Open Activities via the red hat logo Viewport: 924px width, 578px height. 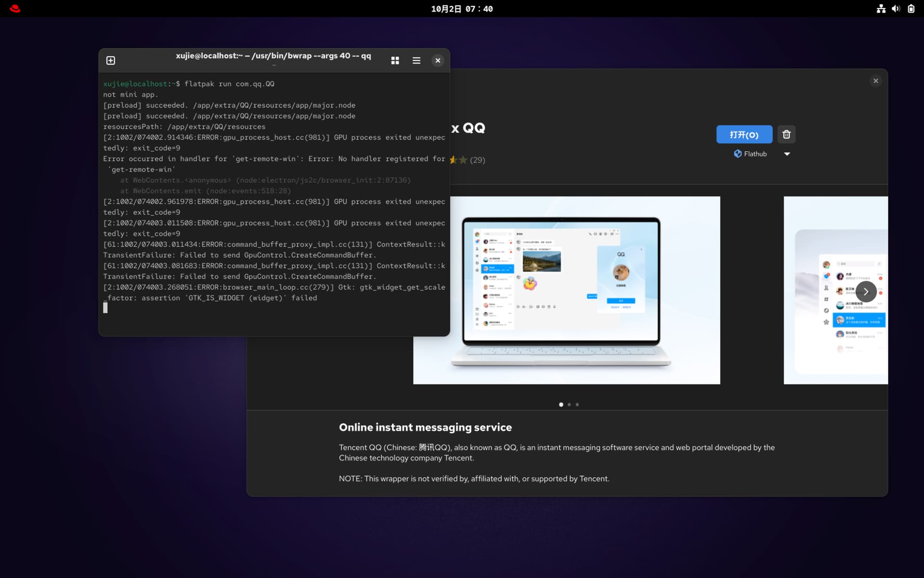[x=15, y=9]
